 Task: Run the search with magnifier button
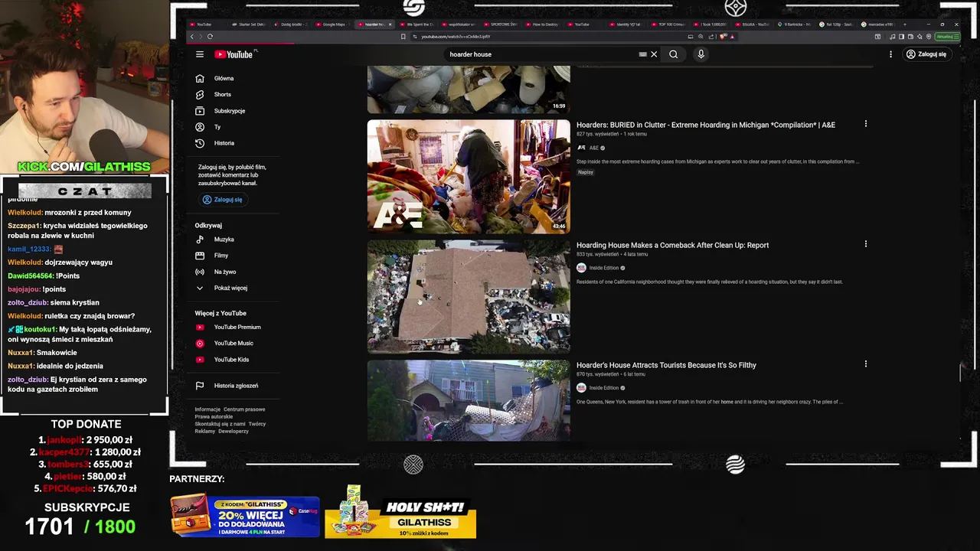click(674, 54)
